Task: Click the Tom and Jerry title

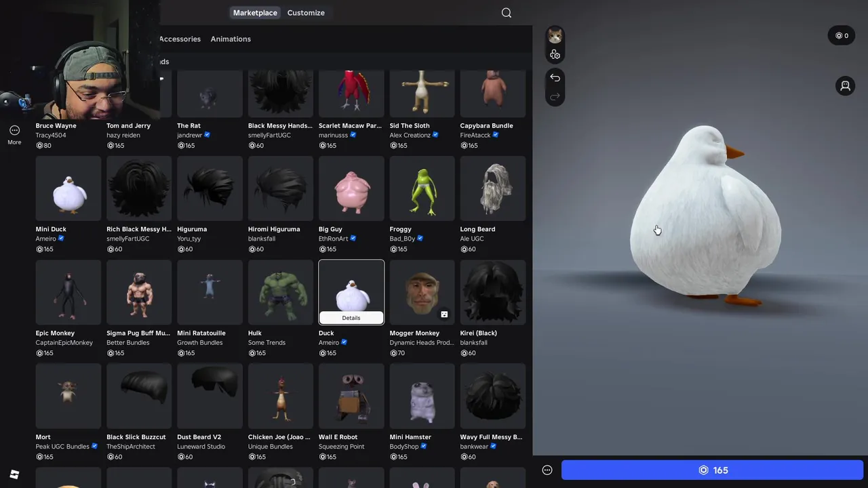Action: tap(128, 125)
